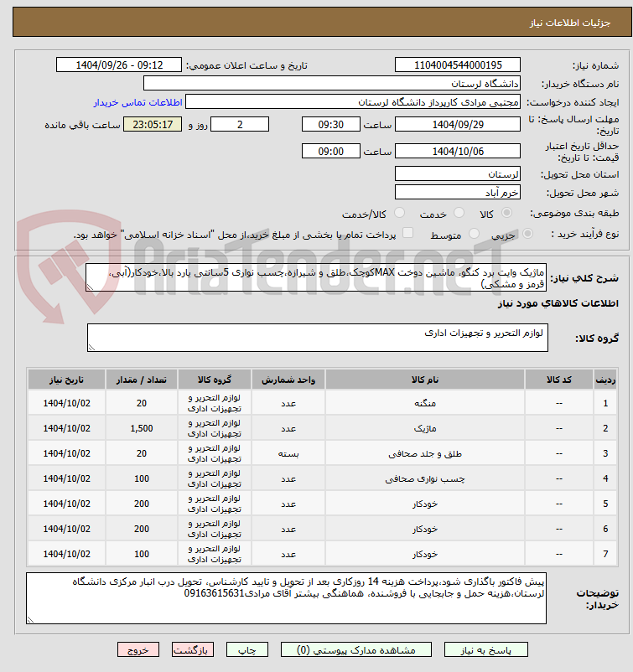
Task: Click the خودکار cell in row 7
Action: tap(424, 554)
